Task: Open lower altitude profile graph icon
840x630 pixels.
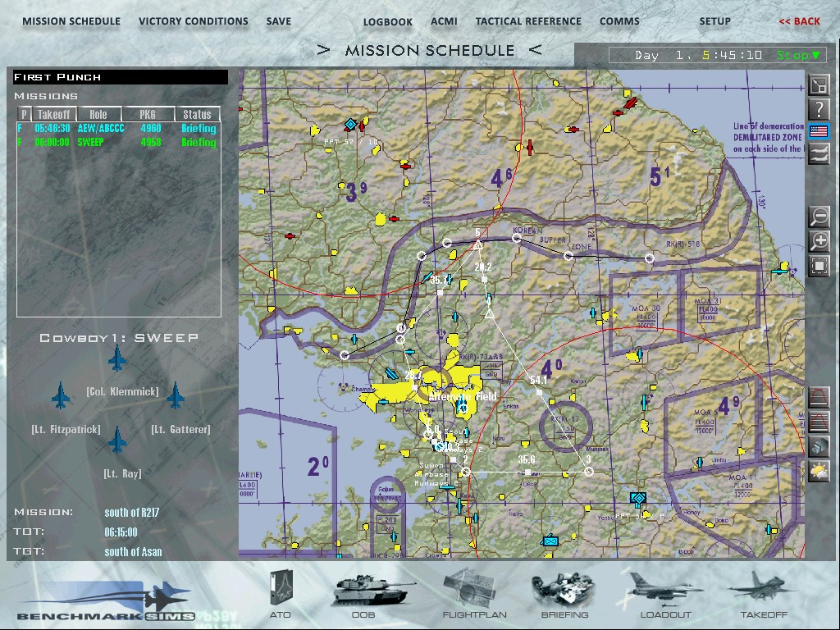Action: [x=819, y=422]
